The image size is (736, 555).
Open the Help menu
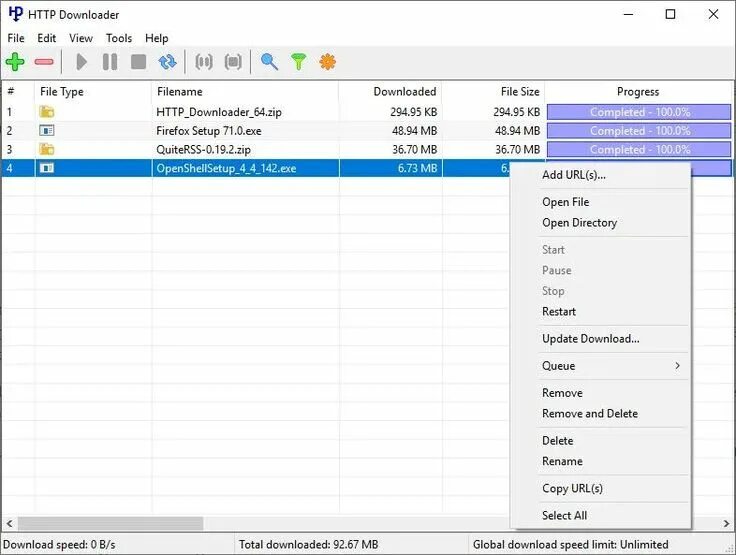[156, 38]
